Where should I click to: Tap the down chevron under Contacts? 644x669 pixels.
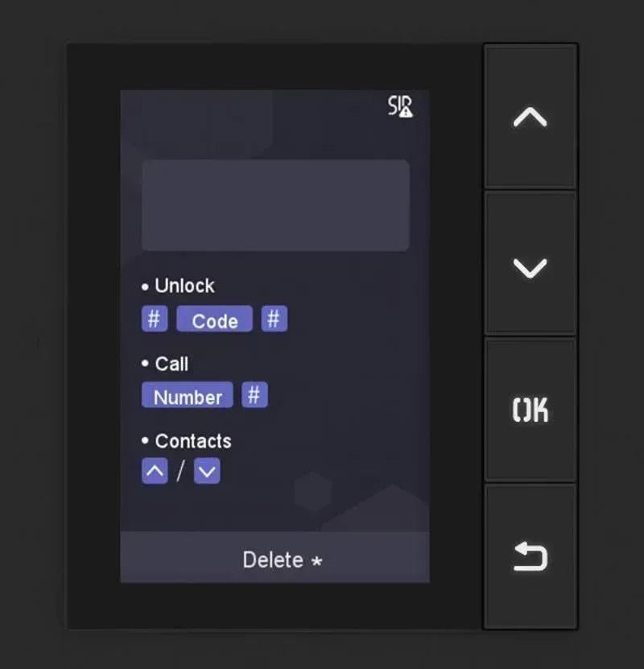click(x=207, y=471)
